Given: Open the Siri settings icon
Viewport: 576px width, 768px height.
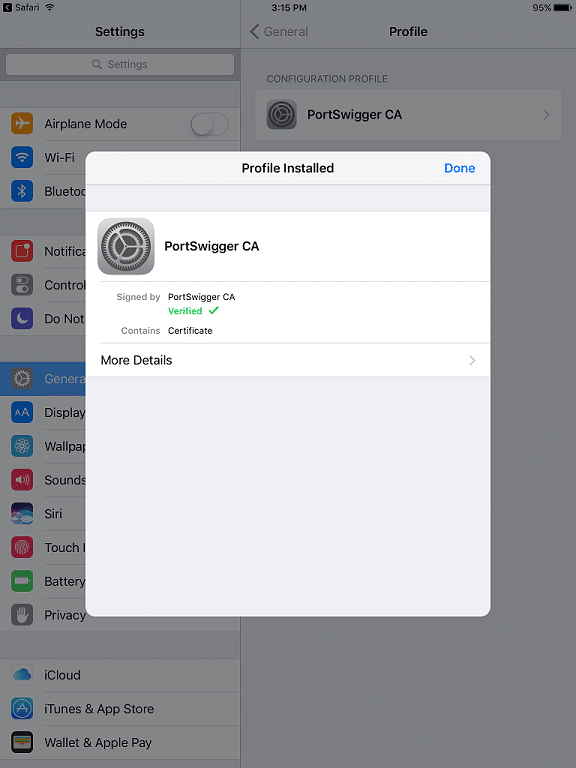Looking at the screenshot, I should (22, 513).
